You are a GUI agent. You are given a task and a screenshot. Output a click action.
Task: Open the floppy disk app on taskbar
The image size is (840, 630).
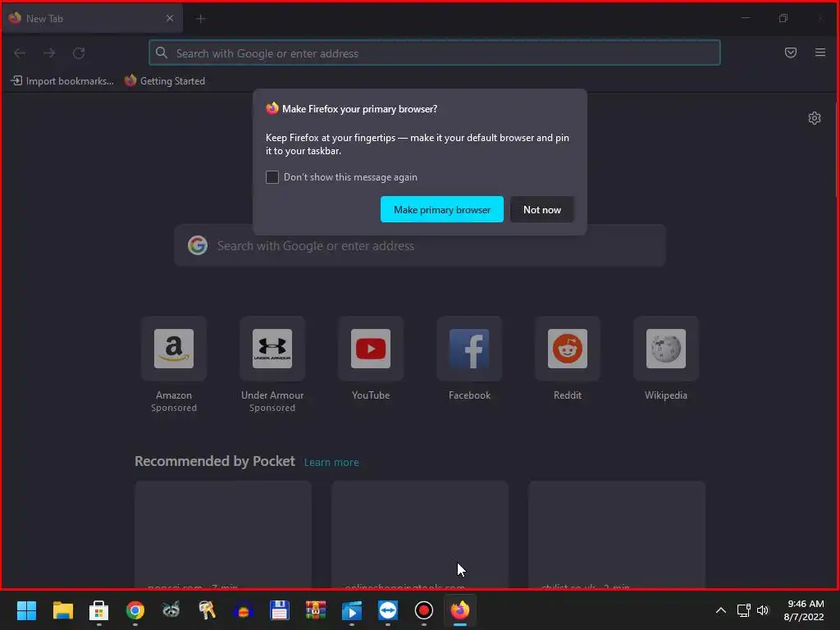[280, 610]
